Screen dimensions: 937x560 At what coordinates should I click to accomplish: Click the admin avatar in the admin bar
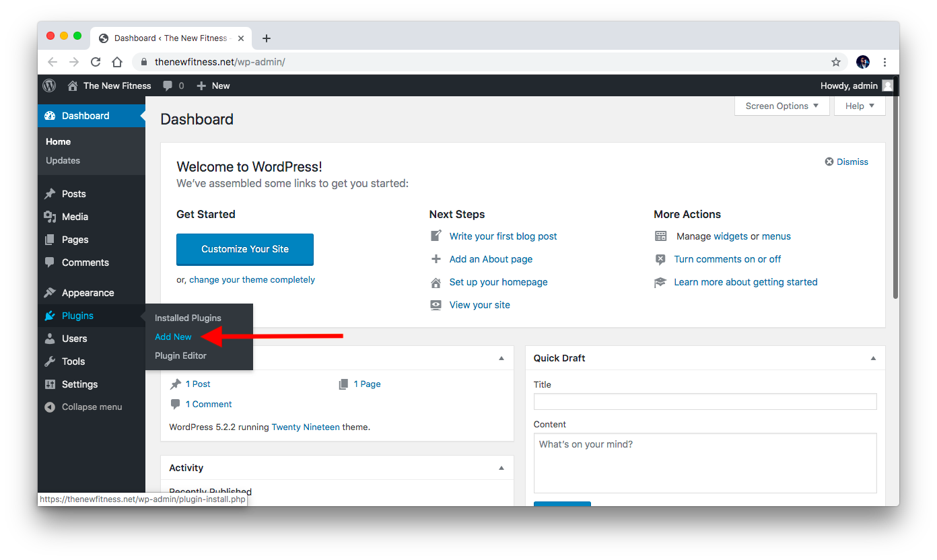tap(888, 85)
